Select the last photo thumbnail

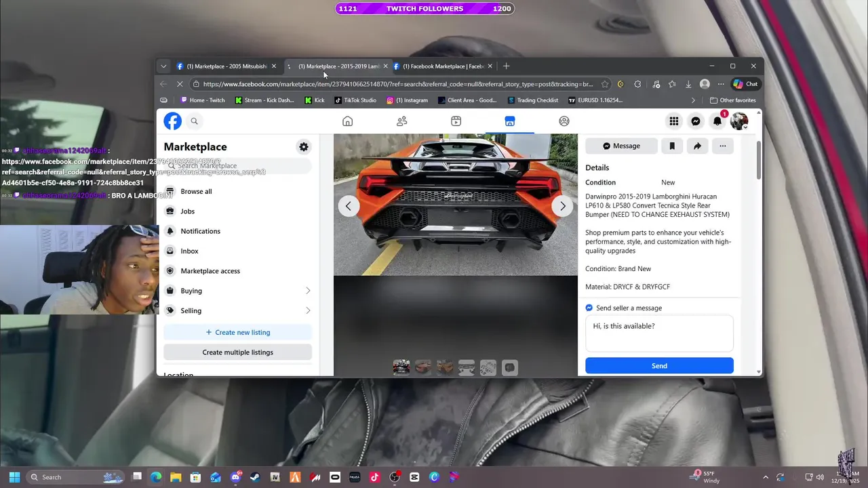pos(510,367)
